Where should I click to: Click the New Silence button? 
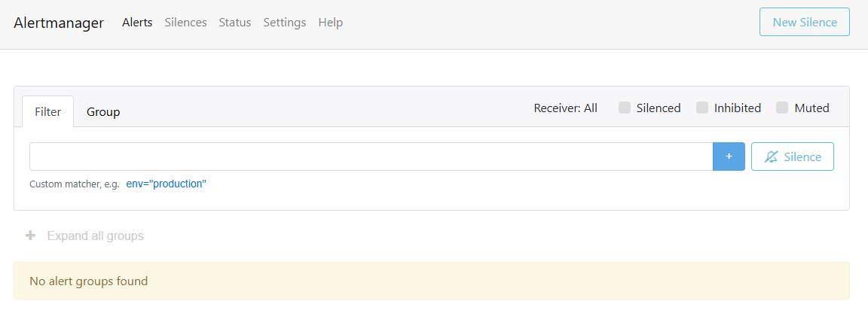(805, 23)
